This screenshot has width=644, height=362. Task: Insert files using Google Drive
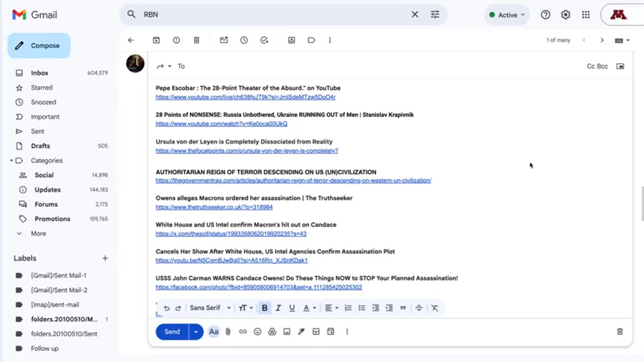272,332
